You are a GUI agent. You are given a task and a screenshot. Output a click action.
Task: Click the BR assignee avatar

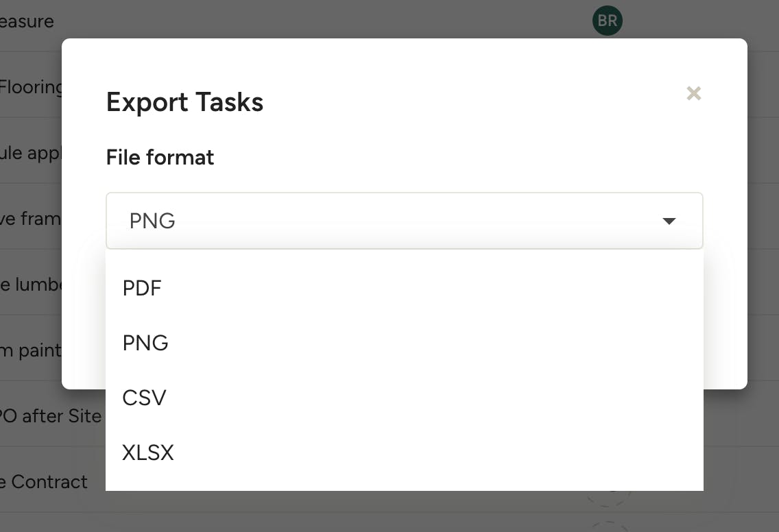click(x=607, y=21)
